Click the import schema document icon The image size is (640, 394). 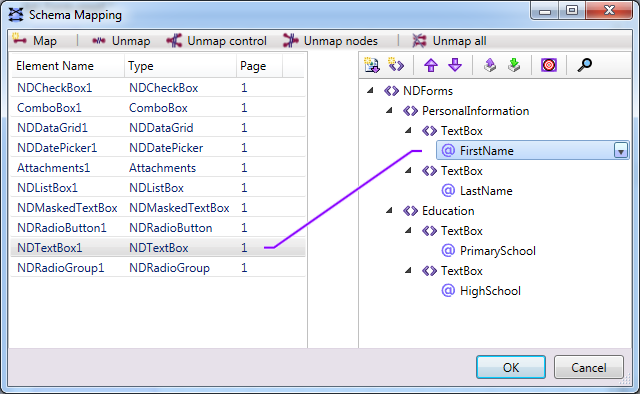(x=372, y=65)
